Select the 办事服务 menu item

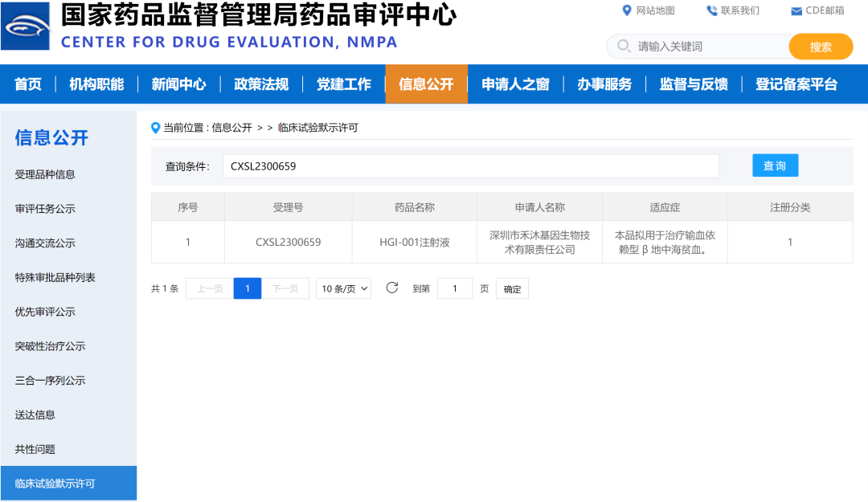click(x=605, y=84)
